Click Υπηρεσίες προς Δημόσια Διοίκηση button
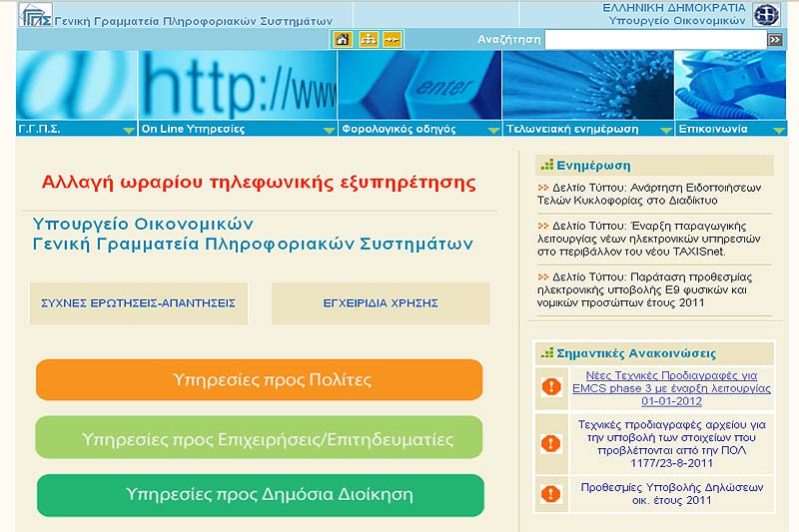Screen dimensions: 799x532 tap(261, 495)
